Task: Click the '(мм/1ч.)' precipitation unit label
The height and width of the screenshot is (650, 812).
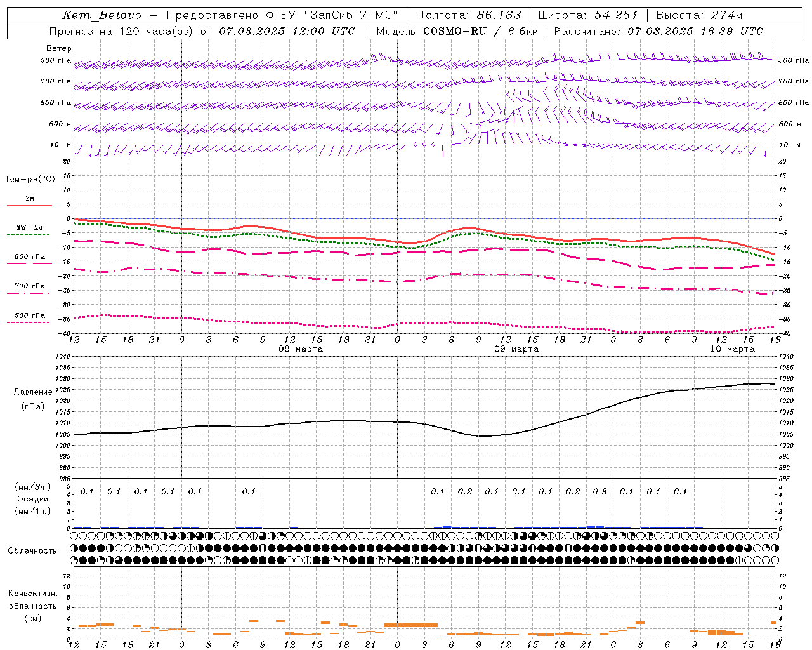Action: pyautogui.click(x=32, y=511)
